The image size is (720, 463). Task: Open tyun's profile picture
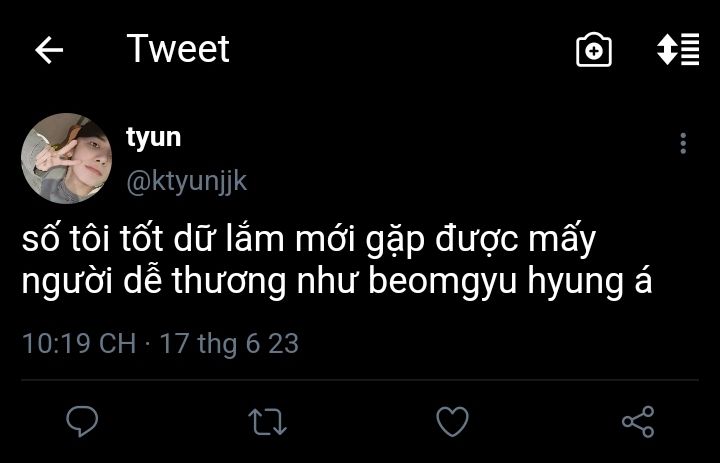click(66, 158)
